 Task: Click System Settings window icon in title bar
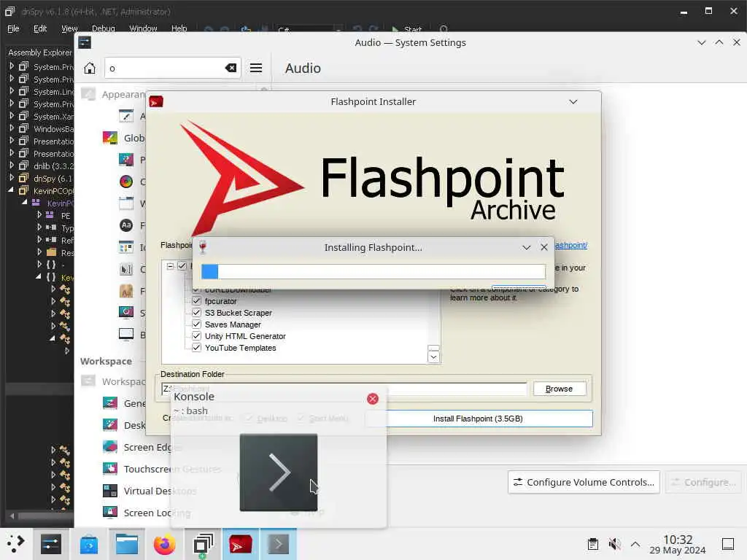point(85,43)
